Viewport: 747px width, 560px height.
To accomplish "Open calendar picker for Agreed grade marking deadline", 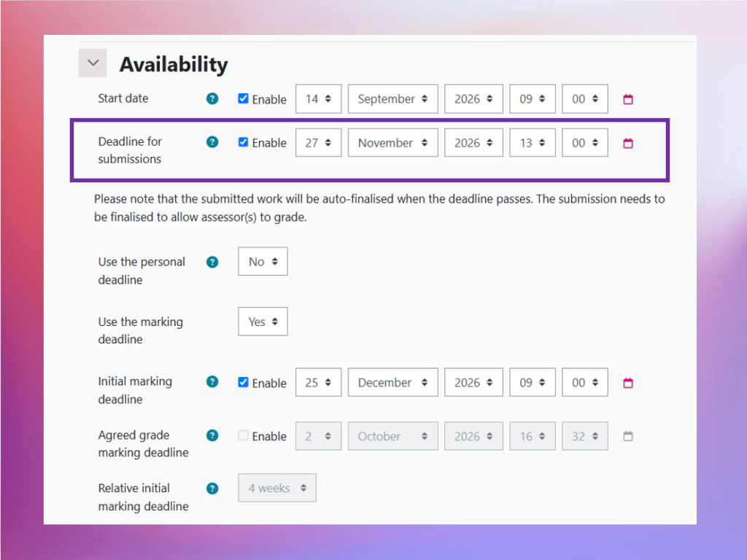I will click(x=628, y=436).
